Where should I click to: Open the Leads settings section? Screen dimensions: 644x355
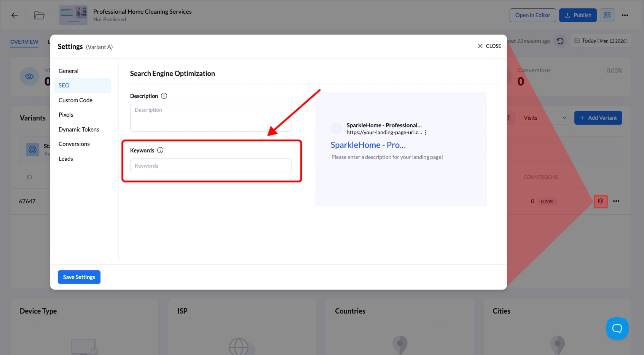83,159
